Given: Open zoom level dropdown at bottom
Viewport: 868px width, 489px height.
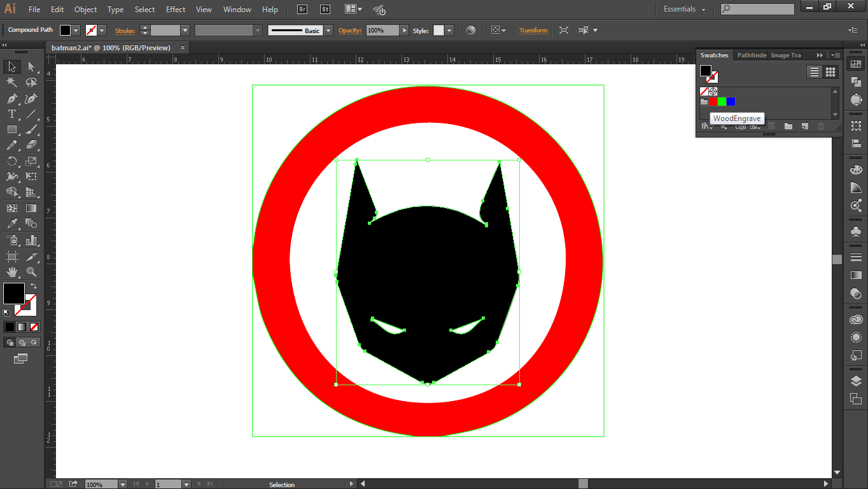Looking at the screenshot, I should click(x=123, y=485).
